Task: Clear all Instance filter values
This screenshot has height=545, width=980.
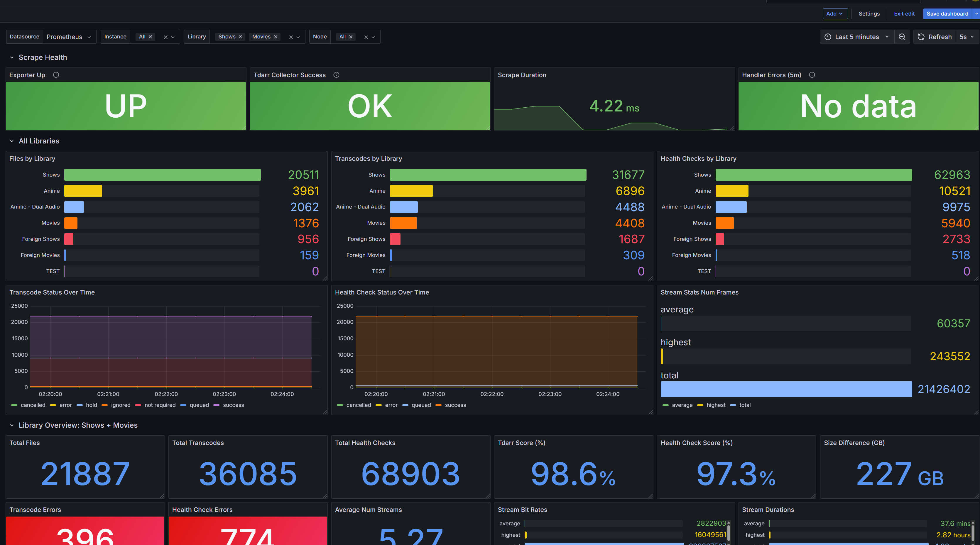Action: coord(165,37)
